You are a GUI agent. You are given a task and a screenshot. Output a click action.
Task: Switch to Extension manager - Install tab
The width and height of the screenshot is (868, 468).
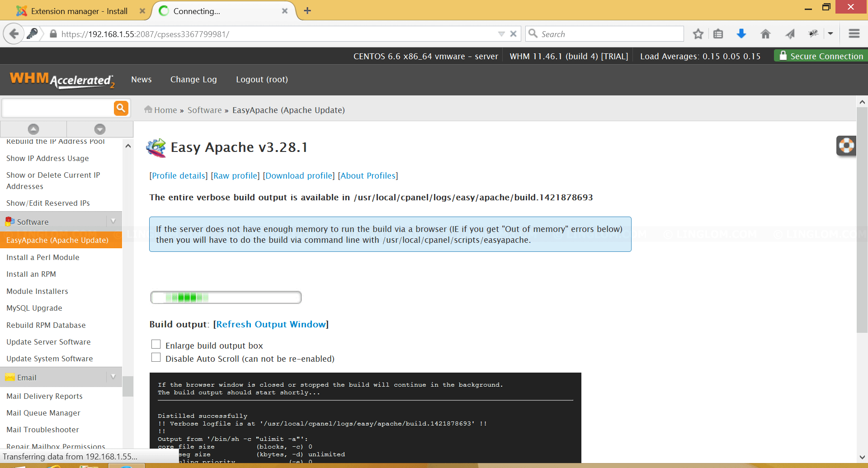[79, 11]
